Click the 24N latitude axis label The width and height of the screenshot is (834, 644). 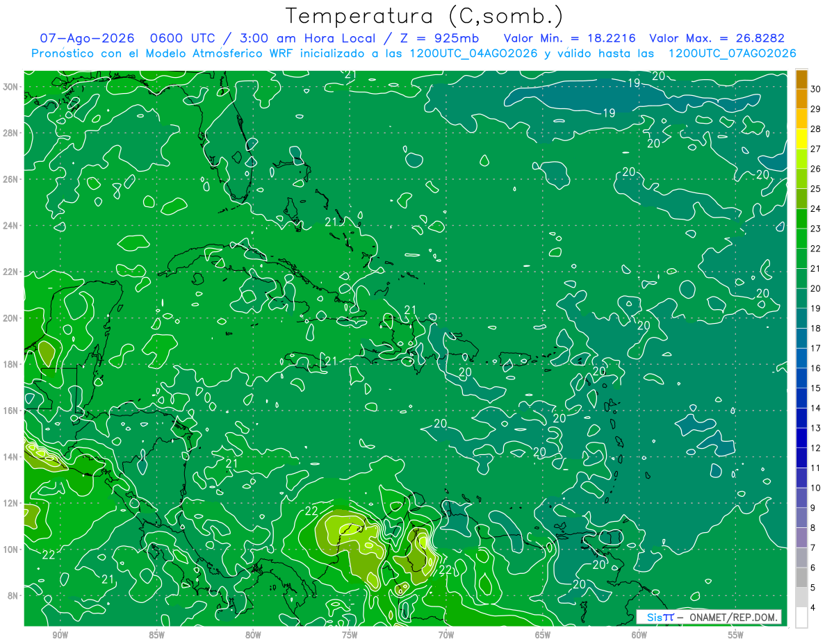(x=12, y=225)
